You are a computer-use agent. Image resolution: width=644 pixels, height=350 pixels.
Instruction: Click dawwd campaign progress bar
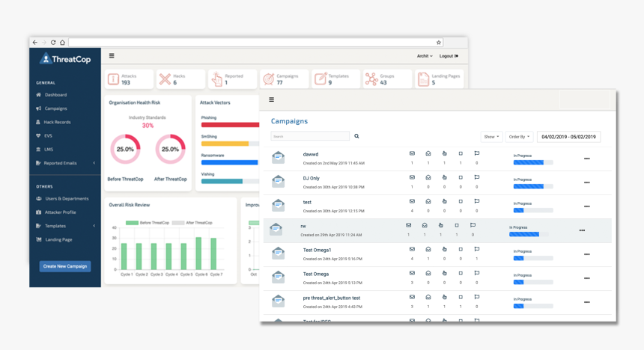pyautogui.click(x=533, y=162)
